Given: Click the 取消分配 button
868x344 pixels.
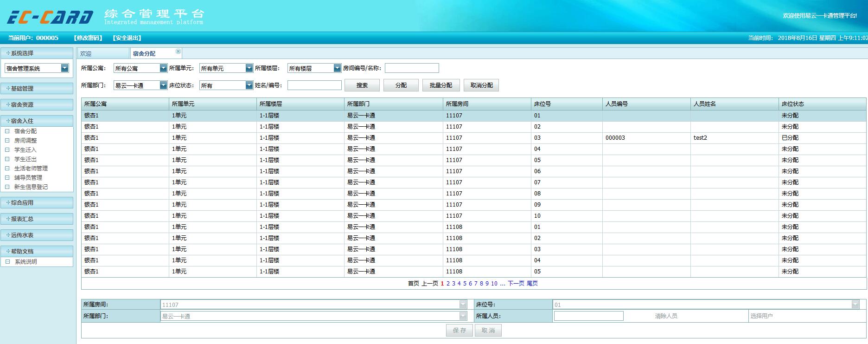Looking at the screenshot, I should pos(481,85).
